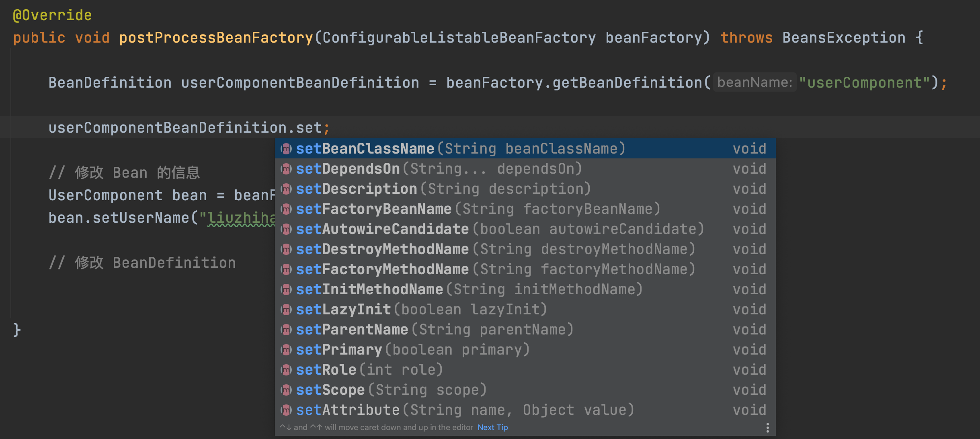Select setFactoryMethodName completion entry
980x439 pixels.
[525, 269]
